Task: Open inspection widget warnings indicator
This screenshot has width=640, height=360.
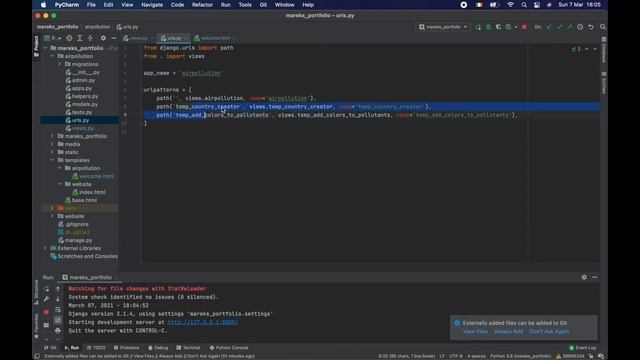Action: 576,49
